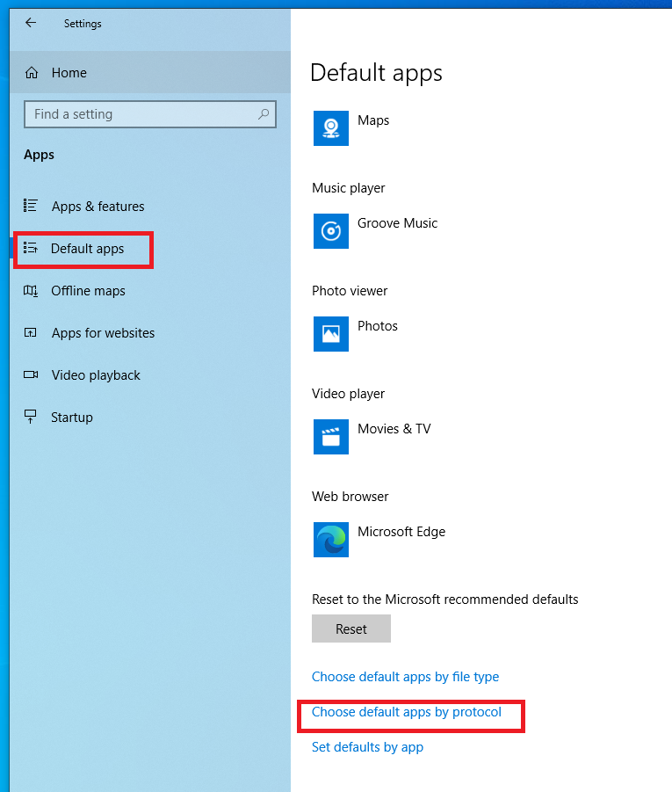Open Set defaults by app link
Viewport: 672px width, 792px height.
(x=367, y=747)
